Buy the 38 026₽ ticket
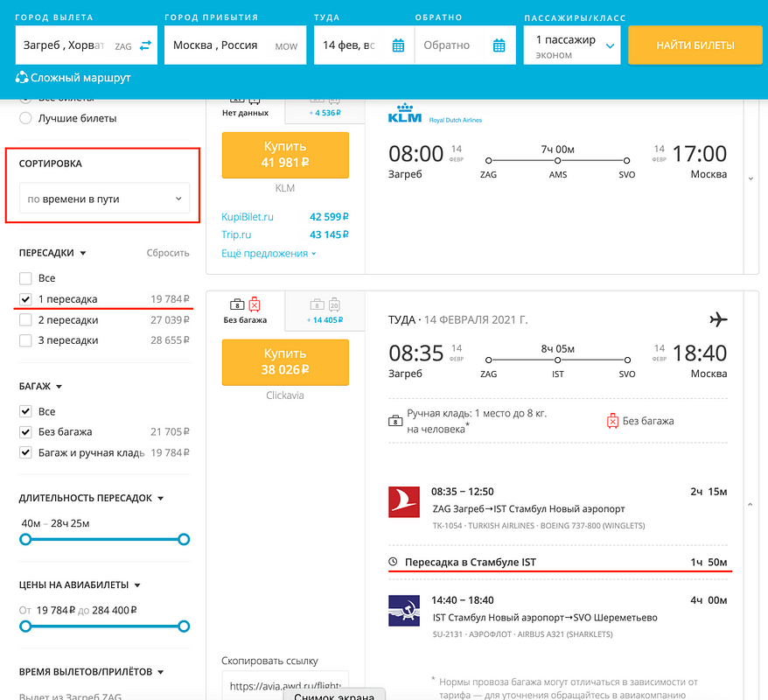The image size is (768, 700). [285, 362]
